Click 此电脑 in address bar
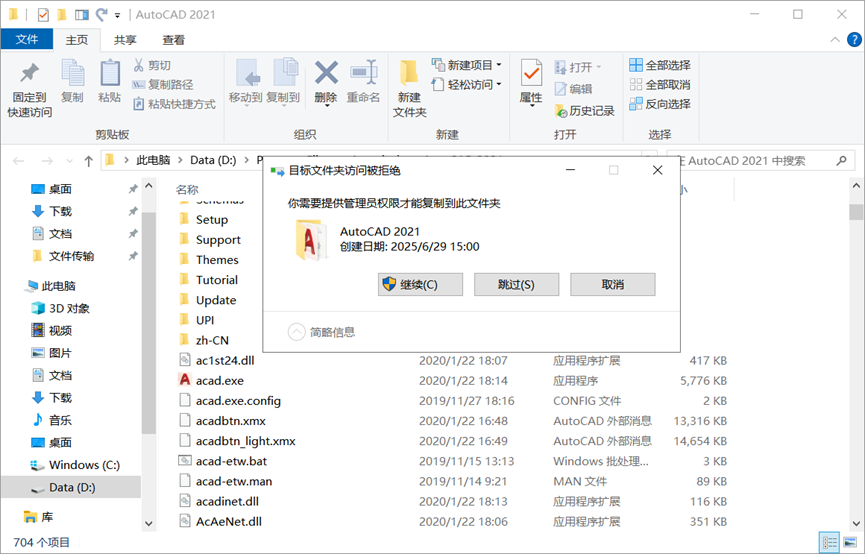 coord(153,160)
